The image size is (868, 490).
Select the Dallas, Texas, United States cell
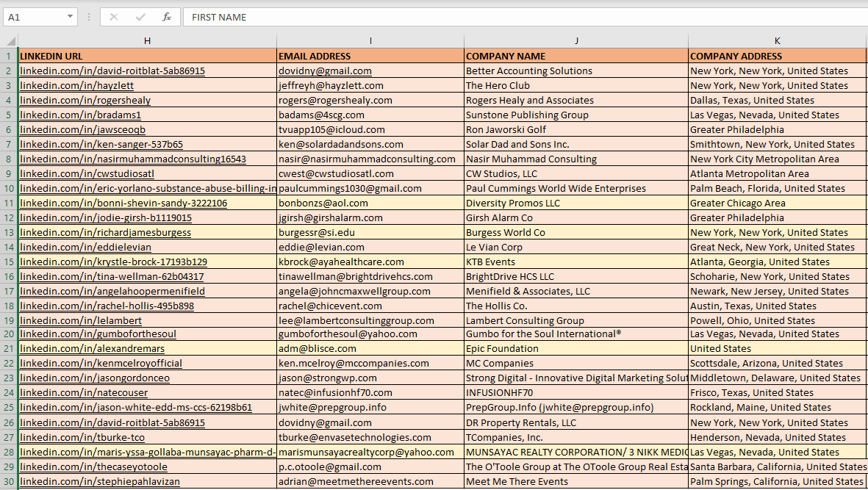tap(777, 100)
